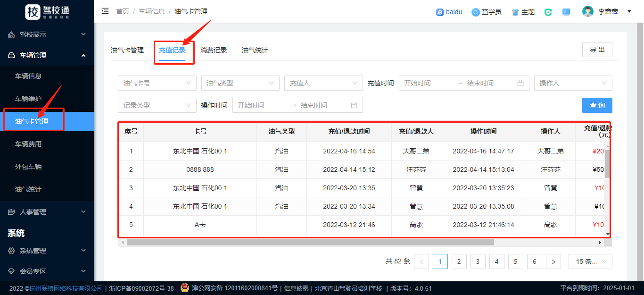This screenshot has width=644, height=295.
Task: Click the 卡号 column header
Action: 200,132
